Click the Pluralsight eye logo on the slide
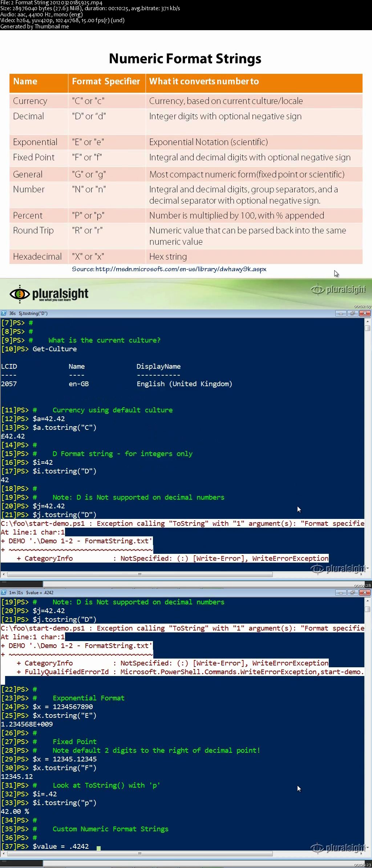The width and height of the screenshot is (372, 868). 20,294
